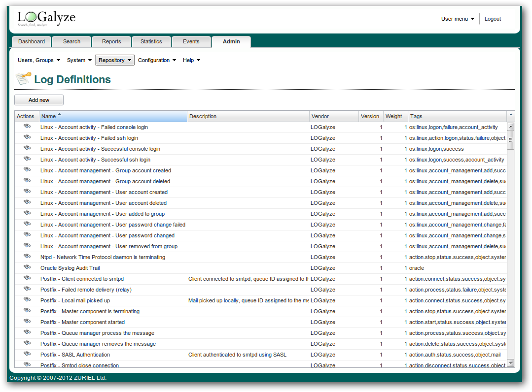The image size is (532, 392).
Task: Click the Add new button
Action: point(39,100)
